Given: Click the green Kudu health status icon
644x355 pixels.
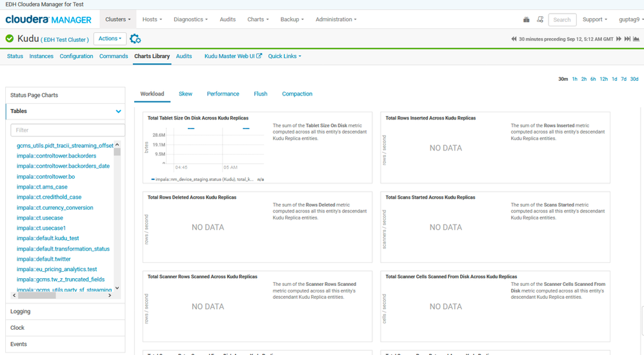Looking at the screenshot, I should pyautogui.click(x=10, y=39).
